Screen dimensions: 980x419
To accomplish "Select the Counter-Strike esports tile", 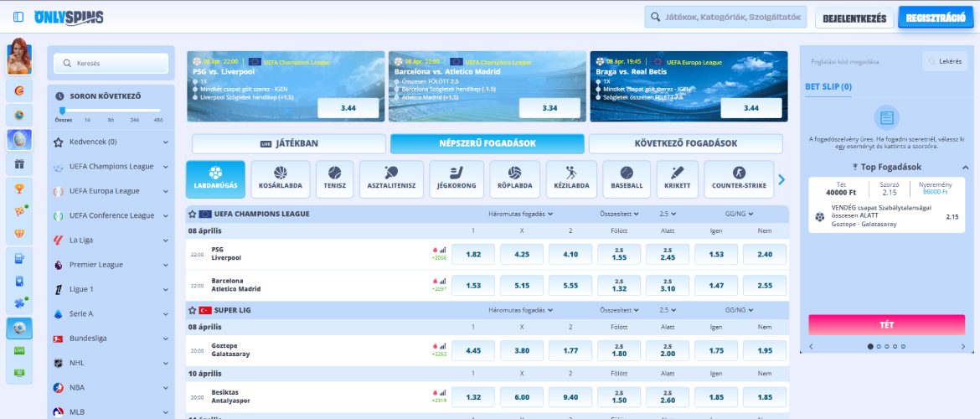I will click(739, 178).
